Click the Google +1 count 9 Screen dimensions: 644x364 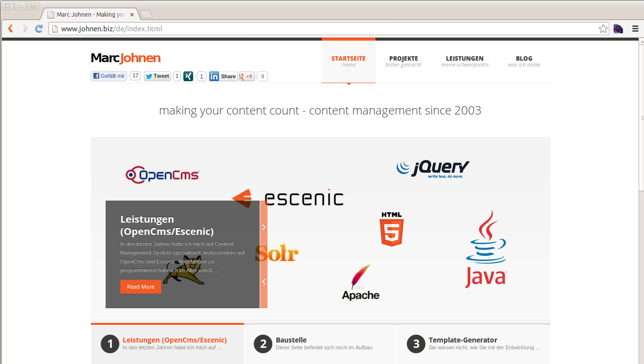click(263, 76)
